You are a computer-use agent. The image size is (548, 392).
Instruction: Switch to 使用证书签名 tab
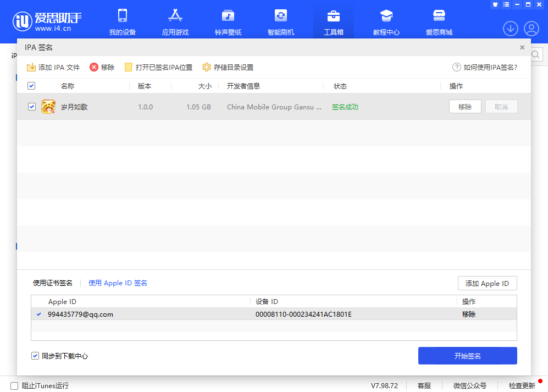point(52,283)
